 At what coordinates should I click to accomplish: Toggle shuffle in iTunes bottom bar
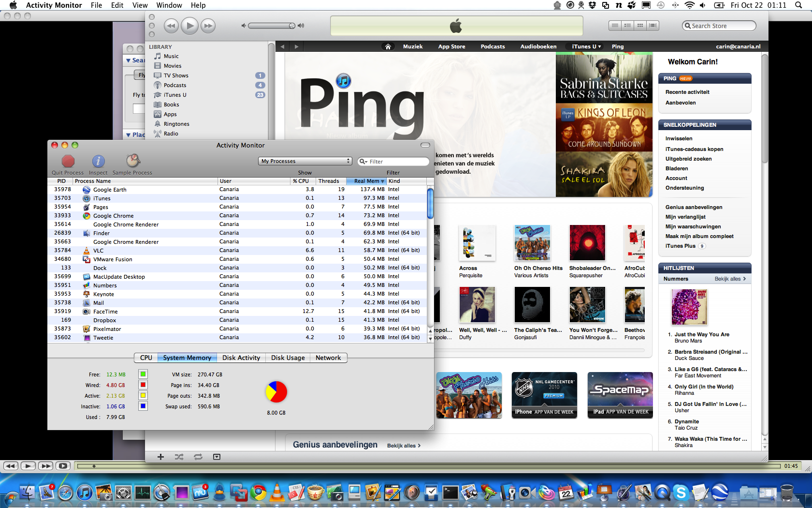point(179,457)
